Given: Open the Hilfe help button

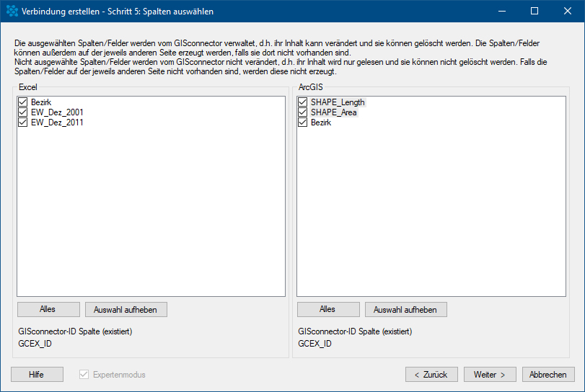Looking at the screenshot, I should pos(37,375).
